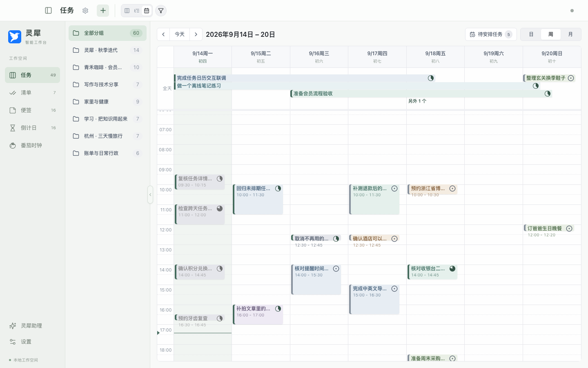The image size is (588, 368).
Task: Toggle status of 预约浙江省博 task
Action: pos(452,188)
